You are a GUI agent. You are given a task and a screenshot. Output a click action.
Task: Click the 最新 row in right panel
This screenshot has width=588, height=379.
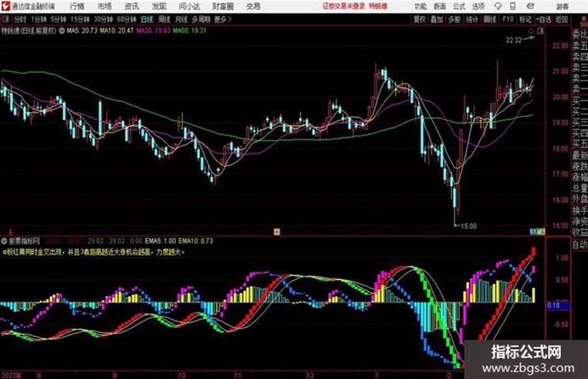pyautogui.click(x=580, y=155)
